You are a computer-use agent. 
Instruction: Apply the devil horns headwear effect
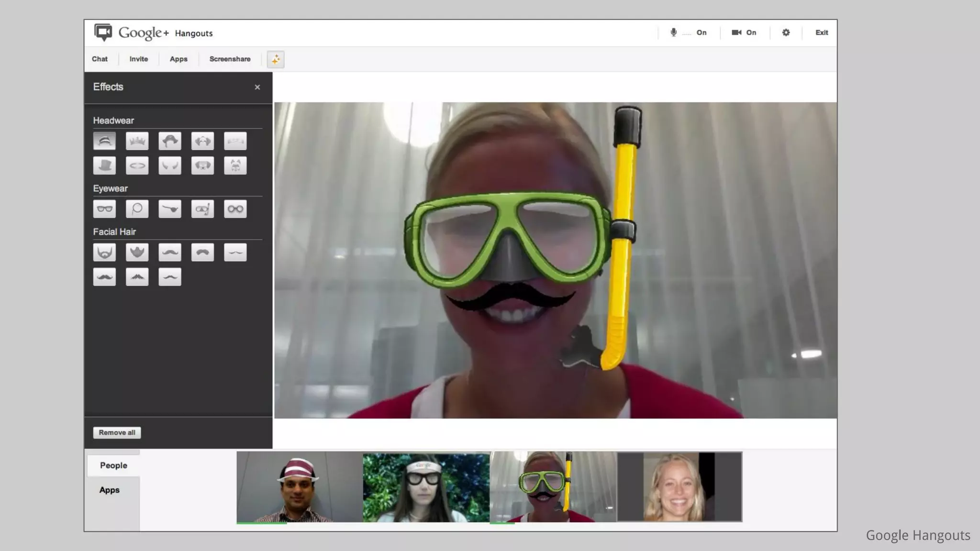tap(170, 165)
